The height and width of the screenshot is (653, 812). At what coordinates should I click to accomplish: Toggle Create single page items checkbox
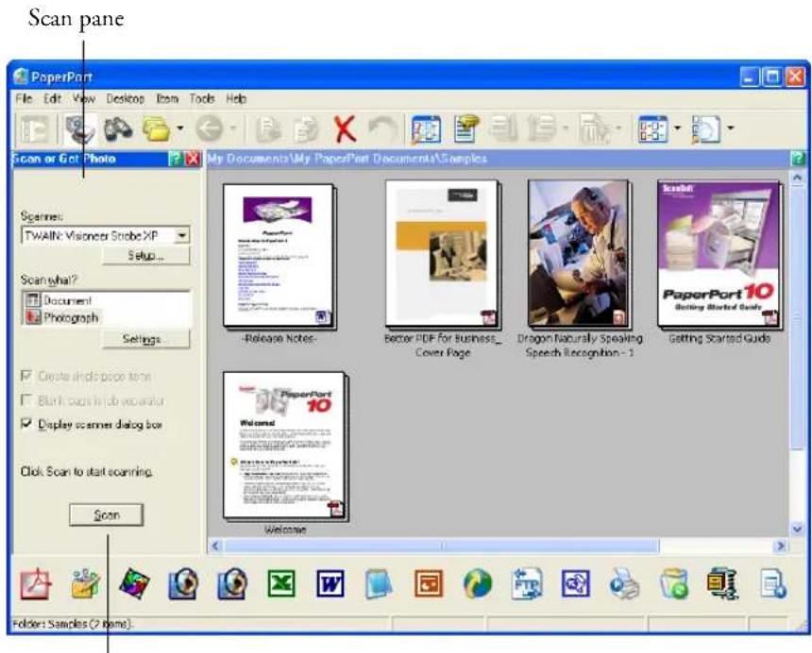click(26, 376)
